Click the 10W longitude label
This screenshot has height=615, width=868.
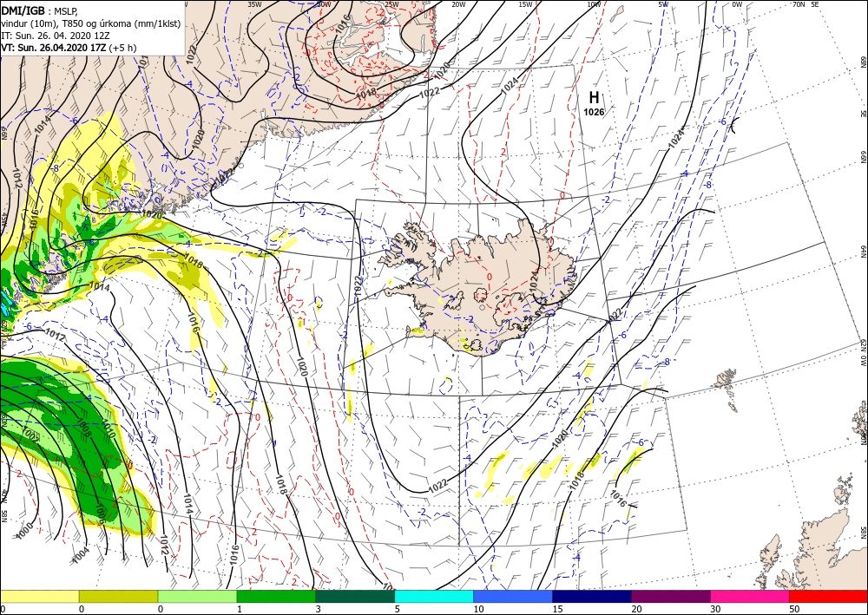[x=594, y=4]
